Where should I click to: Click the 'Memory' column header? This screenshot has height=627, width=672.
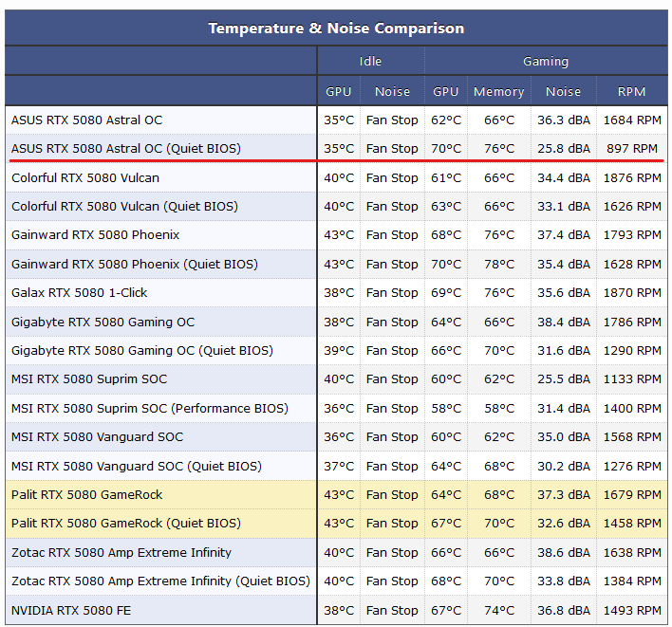click(x=499, y=92)
